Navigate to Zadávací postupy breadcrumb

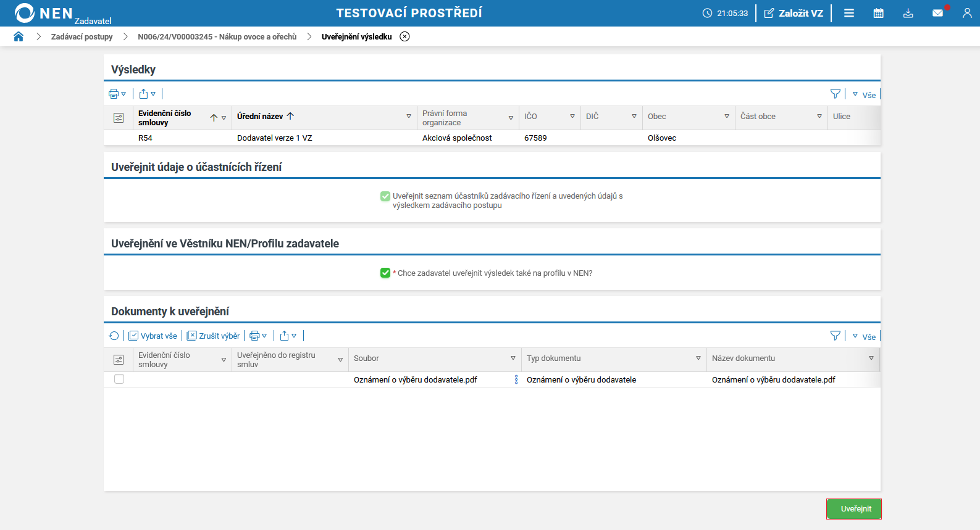click(x=82, y=36)
